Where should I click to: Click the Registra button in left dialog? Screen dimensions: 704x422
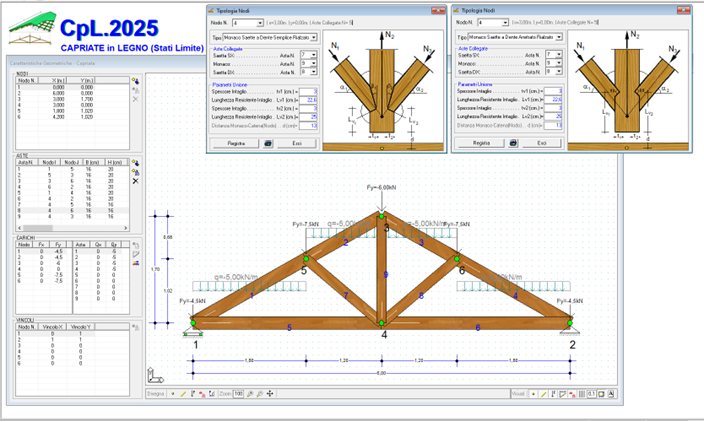point(236,143)
